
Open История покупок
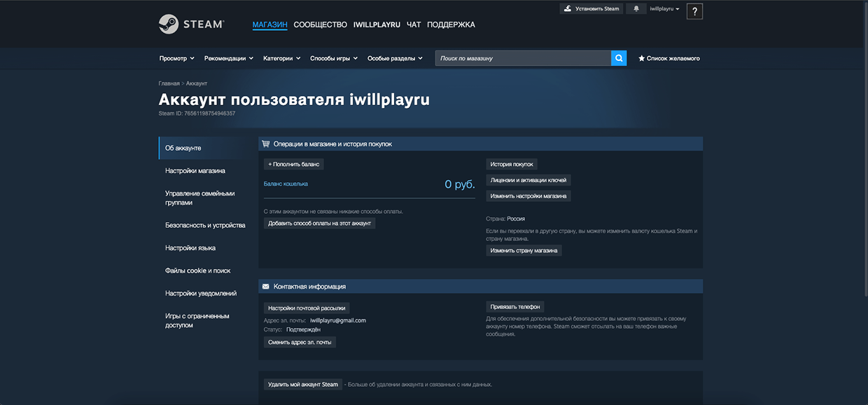pyautogui.click(x=510, y=163)
